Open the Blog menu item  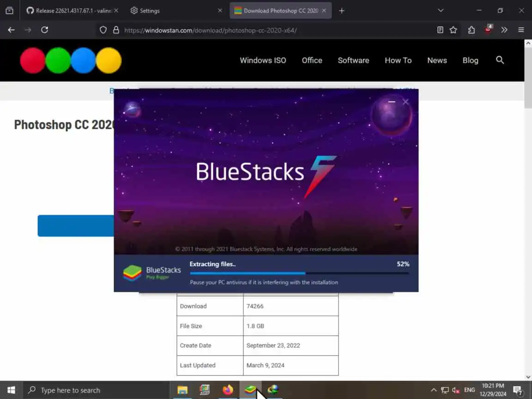[470, 60]
